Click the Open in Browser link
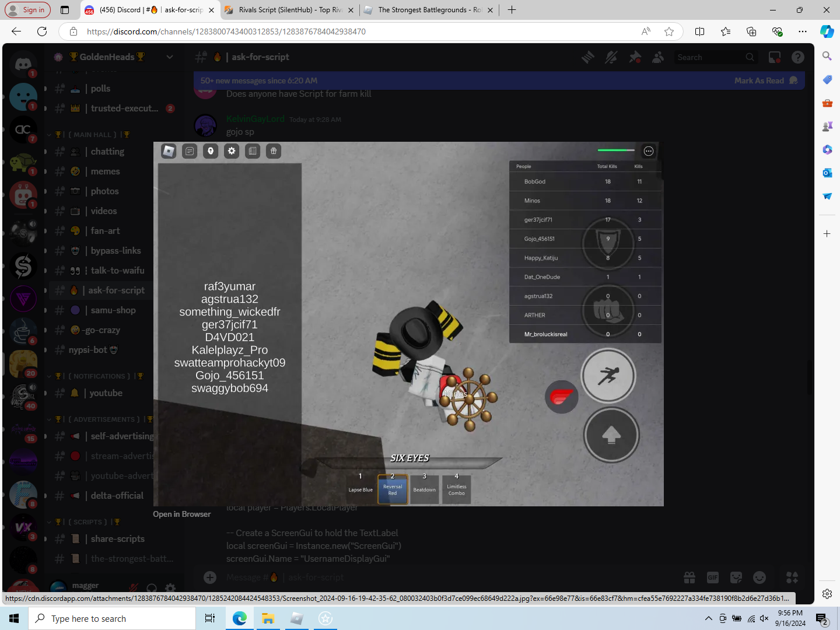The image size is (840, 630). (182, 514)
